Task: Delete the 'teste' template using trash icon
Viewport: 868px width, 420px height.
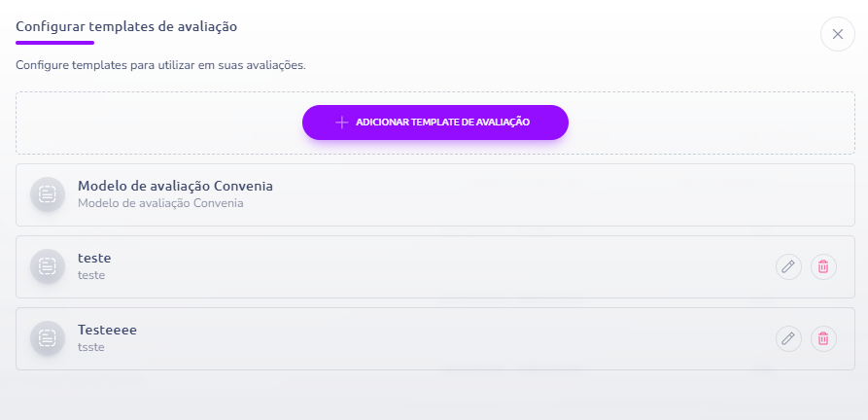Action: click(823, 266)
